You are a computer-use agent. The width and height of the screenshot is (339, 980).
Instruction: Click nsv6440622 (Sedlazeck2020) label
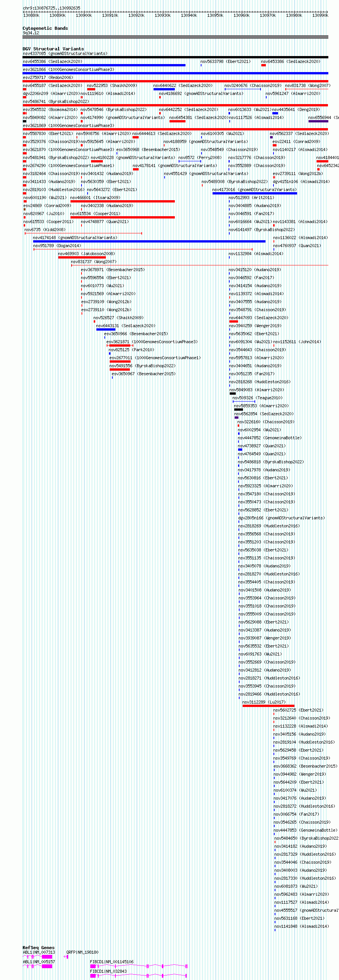[183, 85]
